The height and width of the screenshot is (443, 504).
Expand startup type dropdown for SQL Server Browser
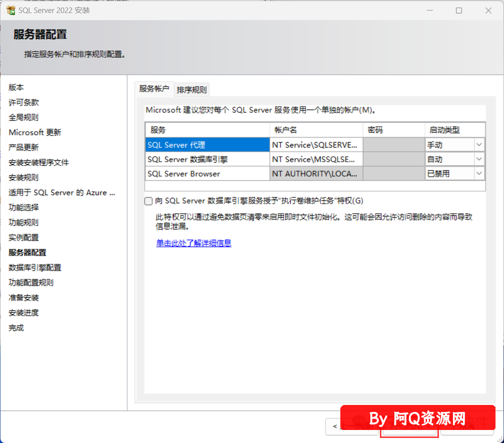click(x=479, y=174)
